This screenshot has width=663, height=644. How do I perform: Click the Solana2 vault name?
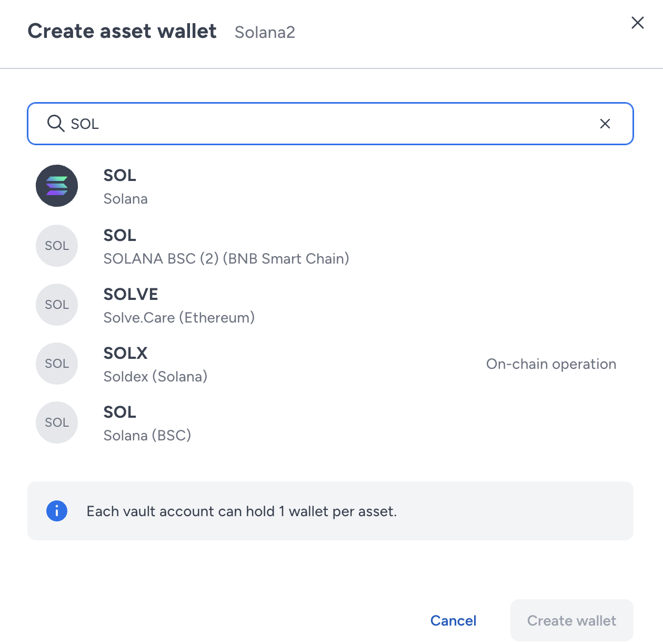(x=265, y=32)
